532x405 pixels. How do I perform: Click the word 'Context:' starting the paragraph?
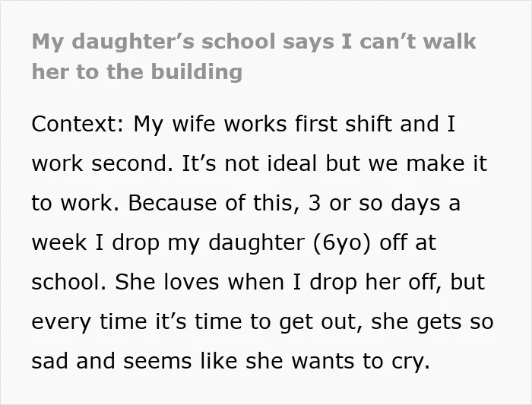tap(78, 124)
